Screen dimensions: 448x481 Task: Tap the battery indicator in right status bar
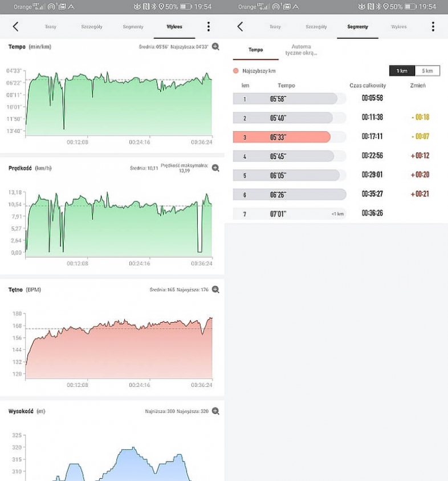pyautogui.click(x=410, y=7)
